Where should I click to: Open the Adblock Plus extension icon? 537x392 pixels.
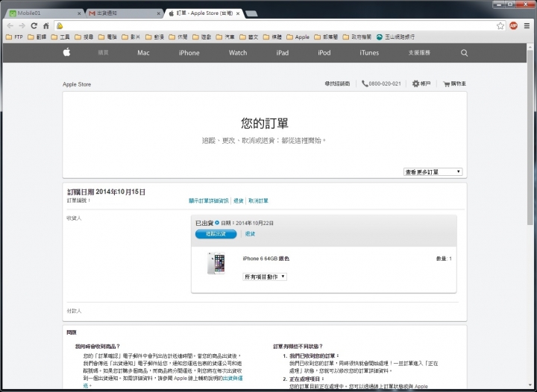click(x=513, y=25)
